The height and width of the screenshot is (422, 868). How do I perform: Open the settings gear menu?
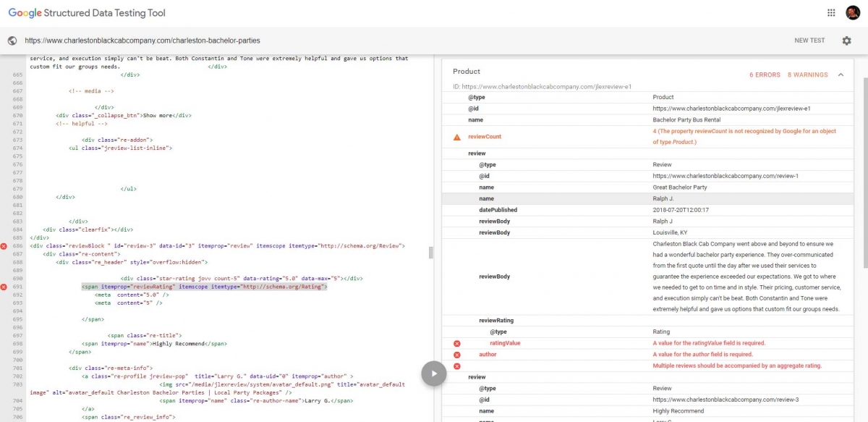[846, 41]
